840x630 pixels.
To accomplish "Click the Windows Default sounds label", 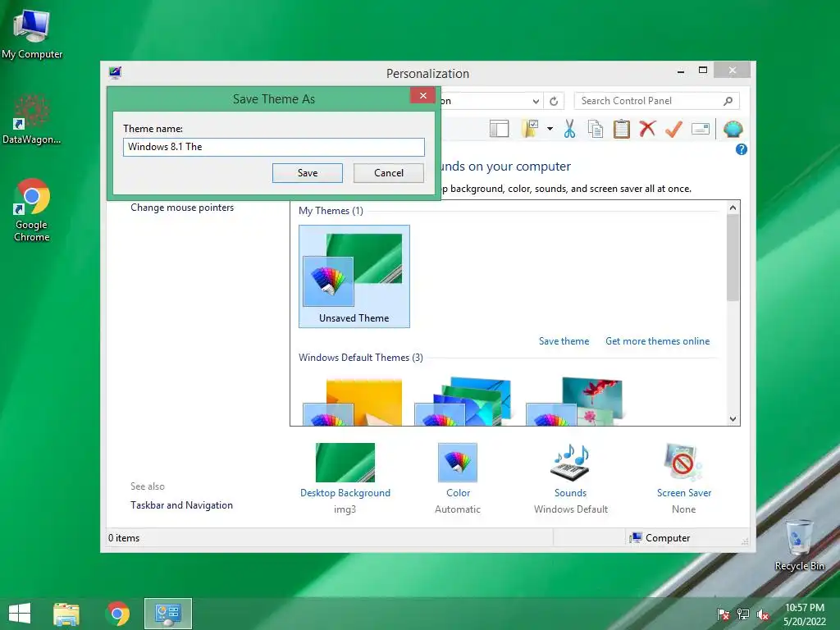I will (571, 509).
